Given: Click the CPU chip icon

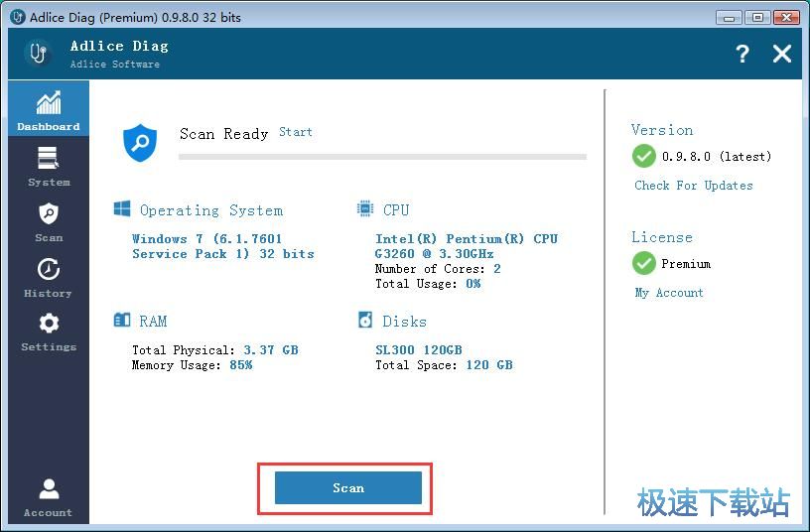Looking at the screenshot, I should click(364, 208).
